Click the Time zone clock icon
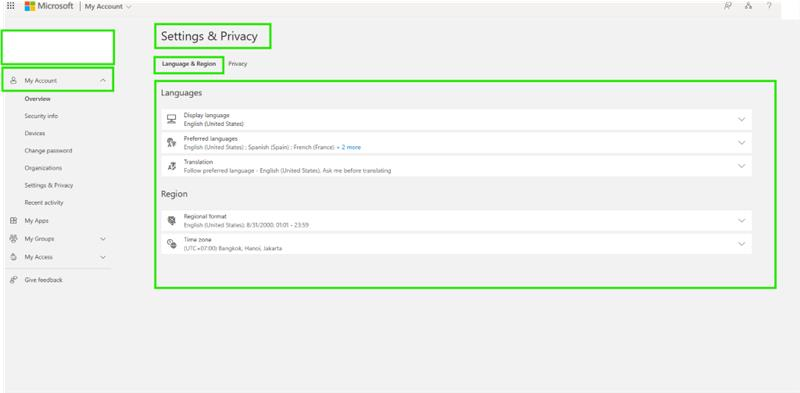The height and width of the screenshot is (393, 800). point(171,244)
